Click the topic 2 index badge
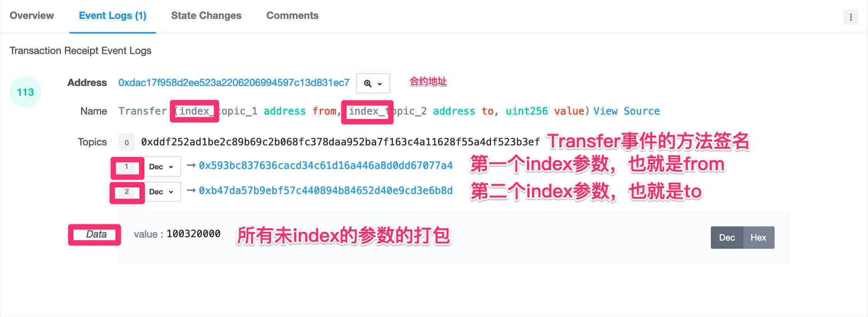 pyautogui.click(x=127, y=192)
